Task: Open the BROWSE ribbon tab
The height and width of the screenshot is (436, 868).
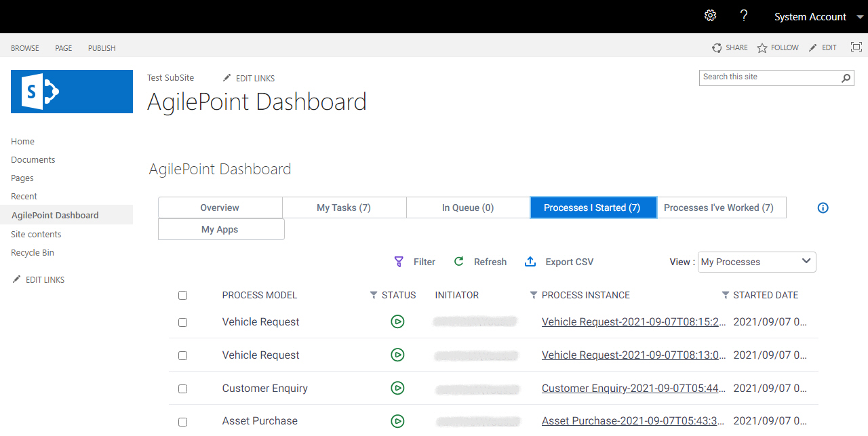Action: coord(25,48)
